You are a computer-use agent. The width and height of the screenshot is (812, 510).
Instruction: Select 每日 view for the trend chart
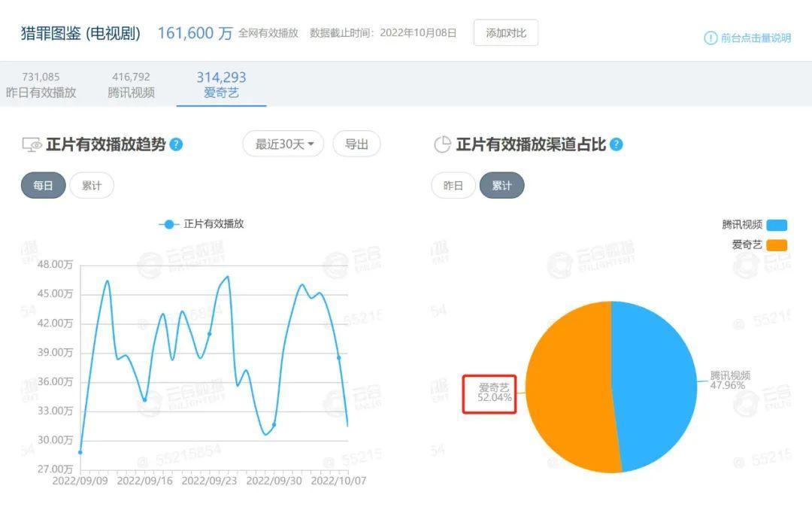[x=43, y=185]
